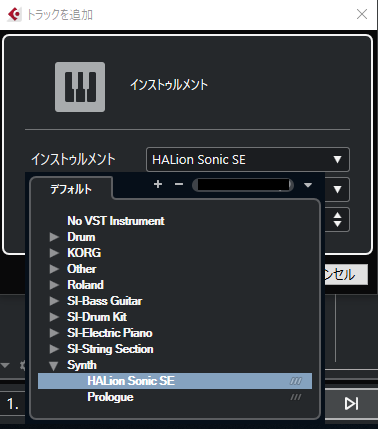Expand the KORG folder
This screenshot has height=429, width=378.
[x=54, y=253]
